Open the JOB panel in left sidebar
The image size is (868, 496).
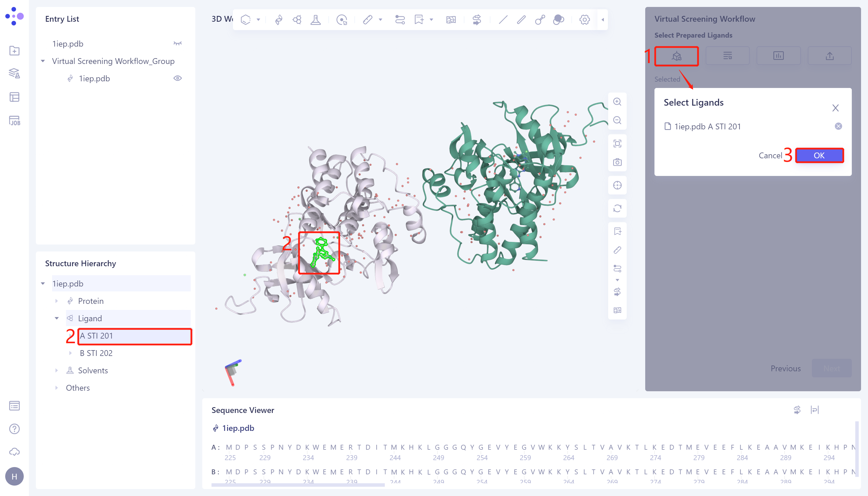click(14, 121)
